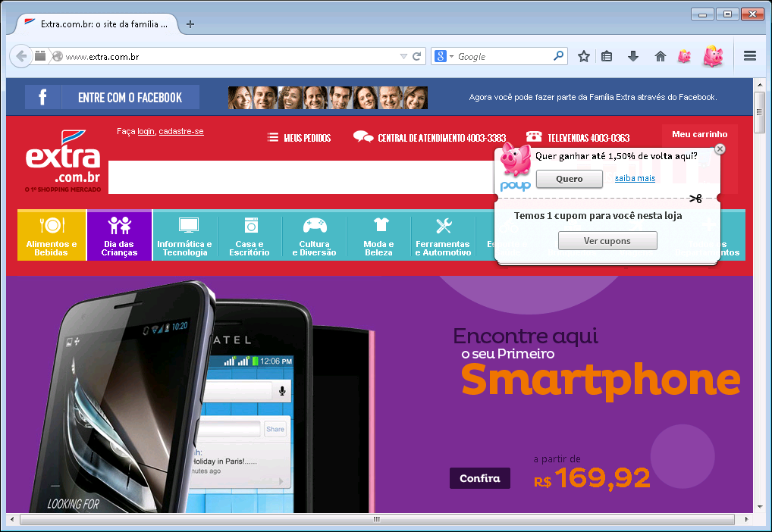The width and height of the screenshot is (772, 532).
Task: Click the Home toolbar icon
Action: point(660,56)
